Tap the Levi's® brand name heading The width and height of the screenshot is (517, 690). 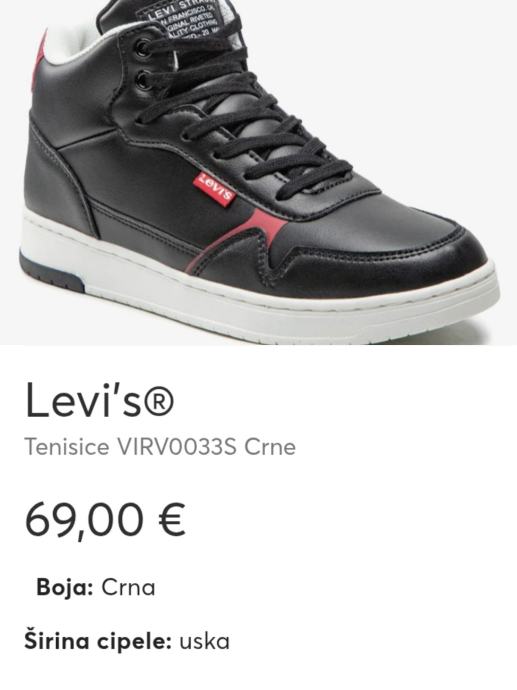coord(100,400)
